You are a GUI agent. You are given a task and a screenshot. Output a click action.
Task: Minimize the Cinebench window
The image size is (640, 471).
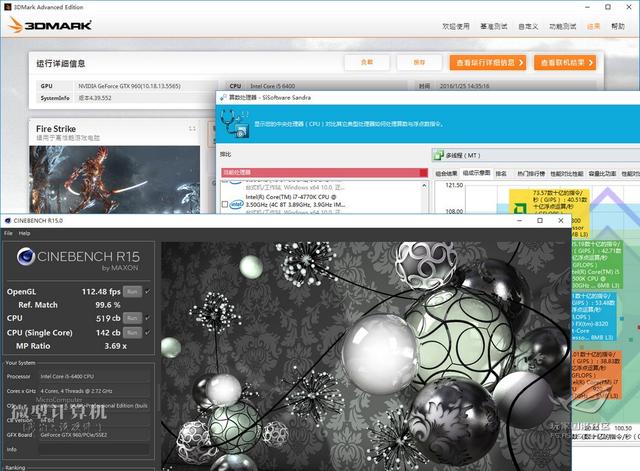(x=519, y=220)
